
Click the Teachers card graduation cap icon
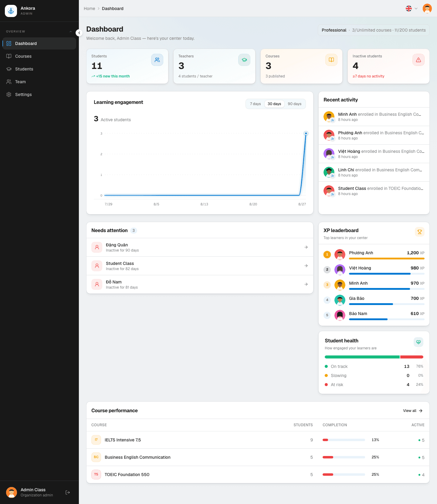pyautogui.click(x=244, y=60)
